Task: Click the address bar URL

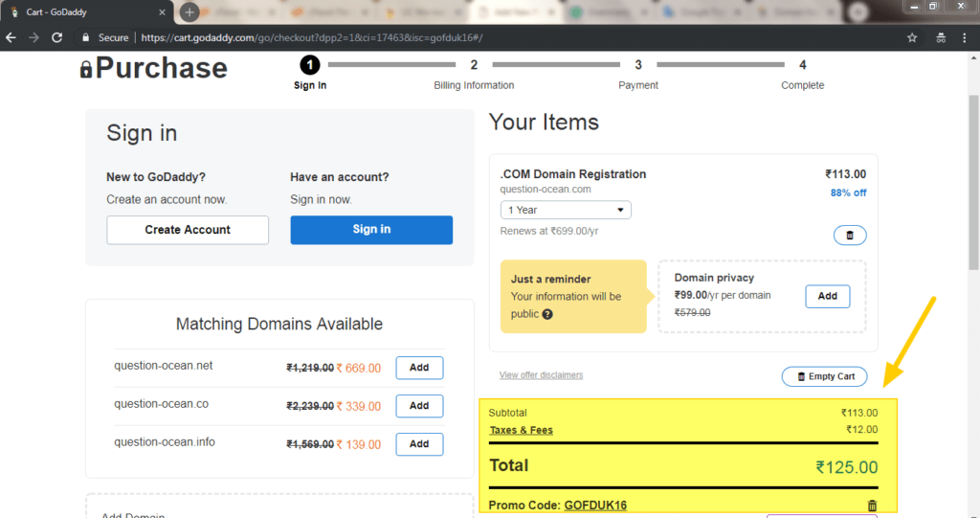Action: click(x=312, y=37)
